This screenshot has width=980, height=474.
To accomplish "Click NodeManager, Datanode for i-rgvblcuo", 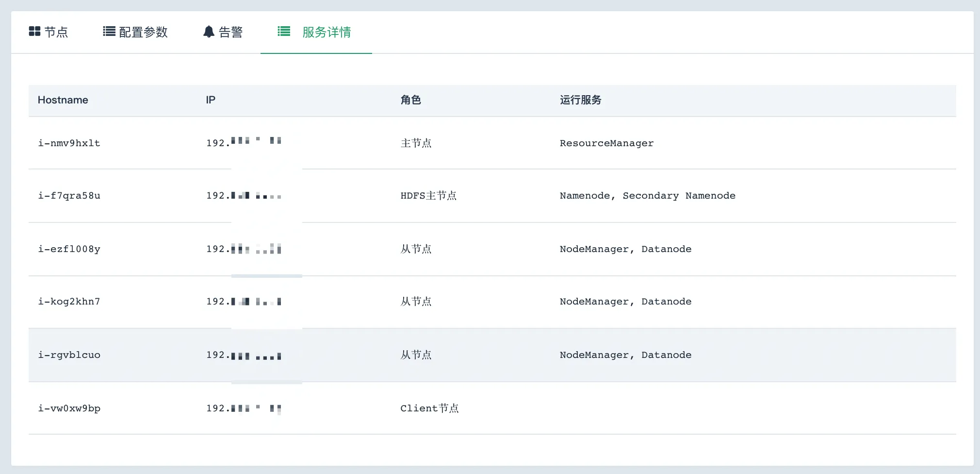I will [x=626, y=355].
